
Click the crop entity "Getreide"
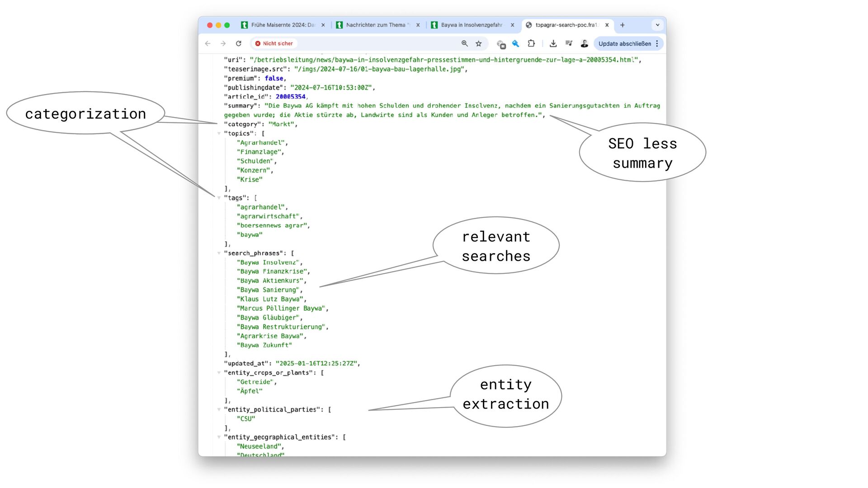point(255,382)
